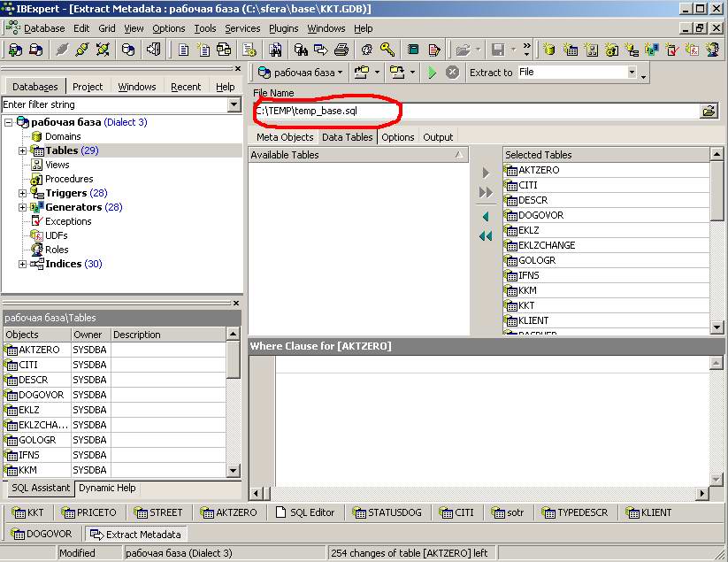Click the Create Database toolbar icon
Screen dimensions: 728x562
point(128,50)
